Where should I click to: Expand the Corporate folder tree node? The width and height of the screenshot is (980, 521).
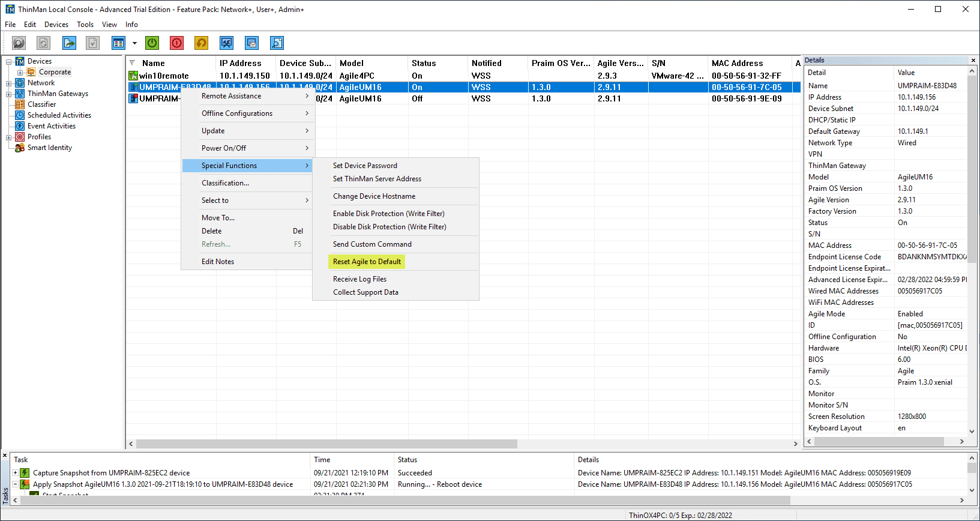pyautogui.click(x=20, y=73)
